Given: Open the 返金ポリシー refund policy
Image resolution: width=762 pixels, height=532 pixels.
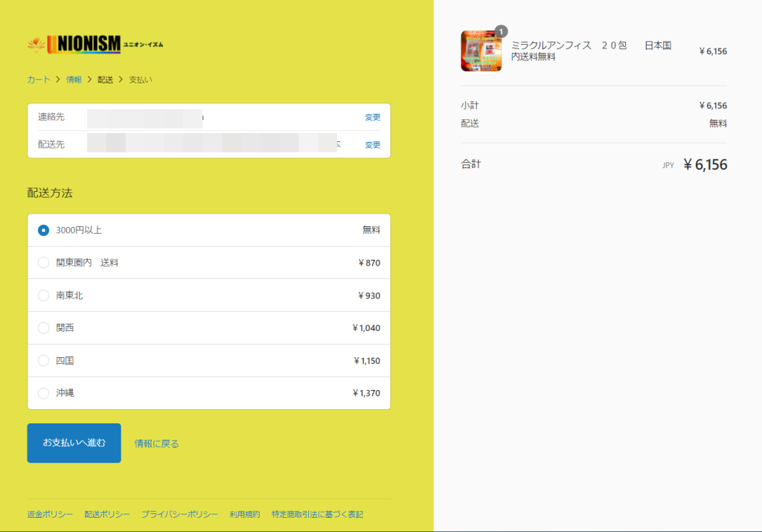Looking at the screenshot, I should [50, 515].
